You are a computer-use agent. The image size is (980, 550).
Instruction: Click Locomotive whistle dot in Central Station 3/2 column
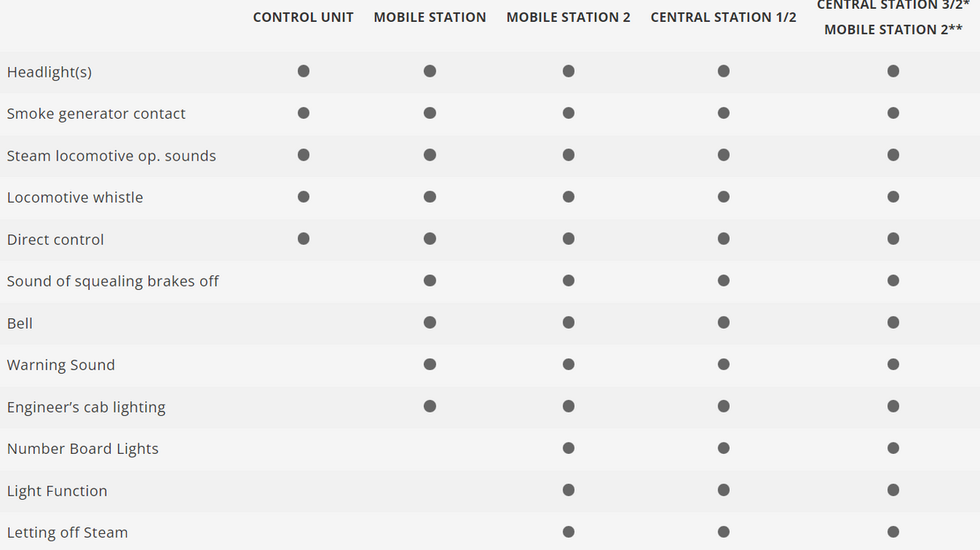click(x=893, y=196)
